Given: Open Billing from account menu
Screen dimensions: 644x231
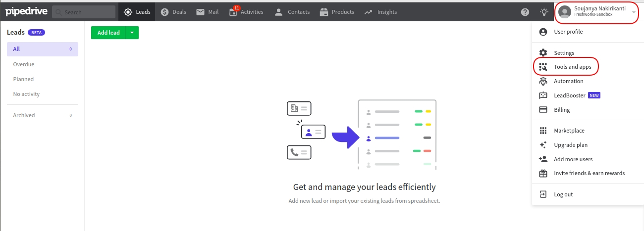Looking at the screenshot, I should (x=588, y=110).
